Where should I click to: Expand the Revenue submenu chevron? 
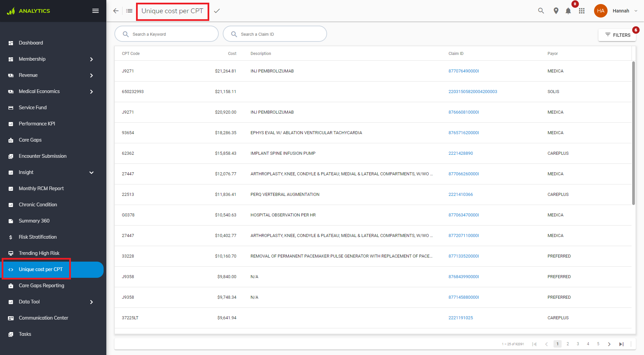coord(91,76)
